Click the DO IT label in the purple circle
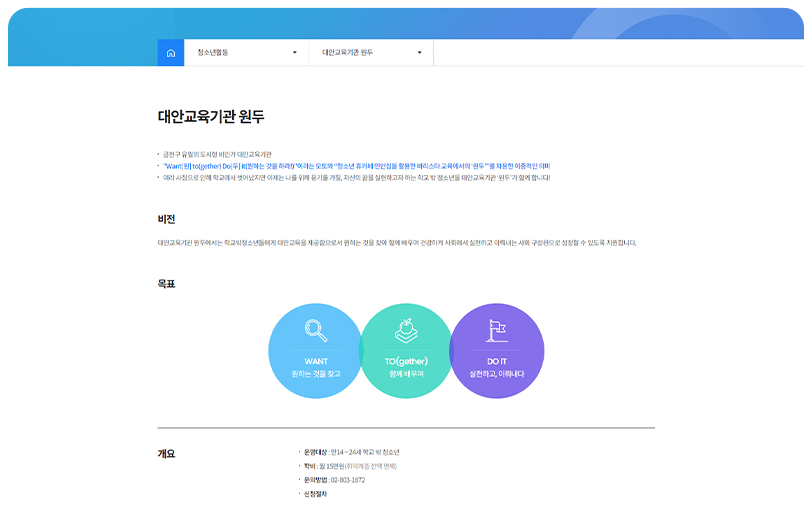 coord(497,360)
